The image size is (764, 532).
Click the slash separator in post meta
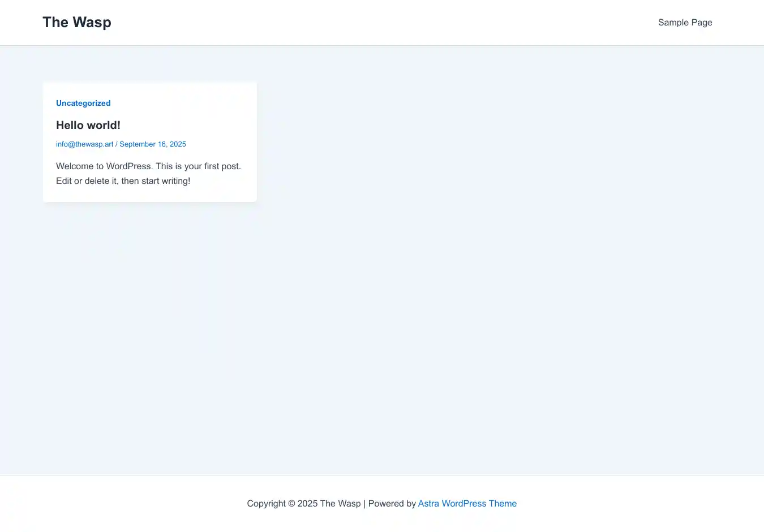coord(117,144)
